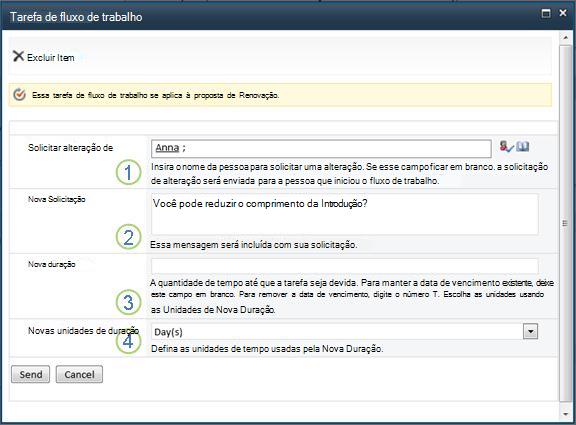The width and height of the screenshot is (576, 425).
Task: Click the 'Tarefa de fluxo de trabalho' title
Action: tap(76, 17)
